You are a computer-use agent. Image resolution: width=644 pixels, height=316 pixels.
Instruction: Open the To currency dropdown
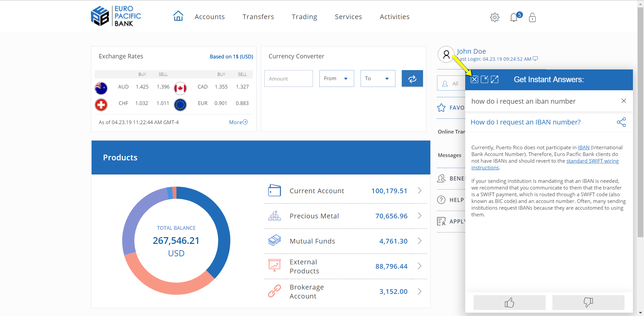tap(378, 78)
